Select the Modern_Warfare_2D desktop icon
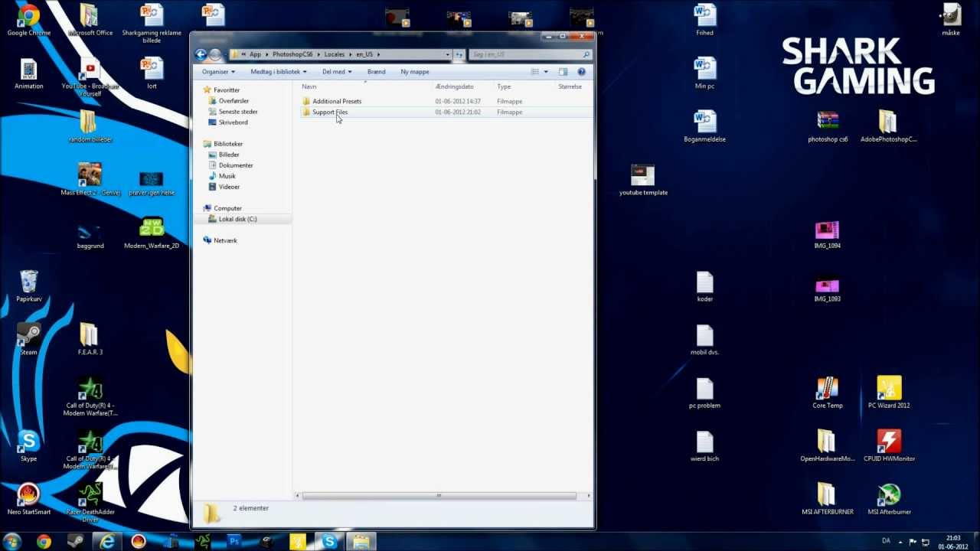The height and width of the screenshot is (551, 980). pyautogui.click(x=152, y=233)
